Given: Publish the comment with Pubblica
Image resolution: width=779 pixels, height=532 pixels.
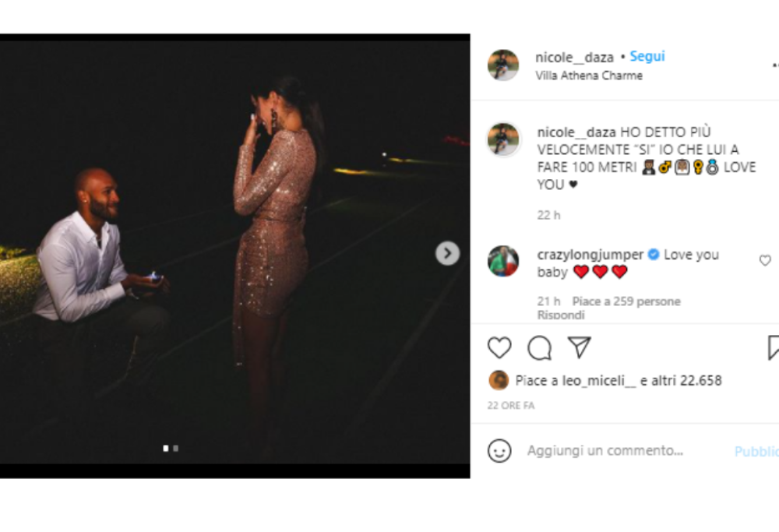Looking at the screenshot, I should pos(756,451).
